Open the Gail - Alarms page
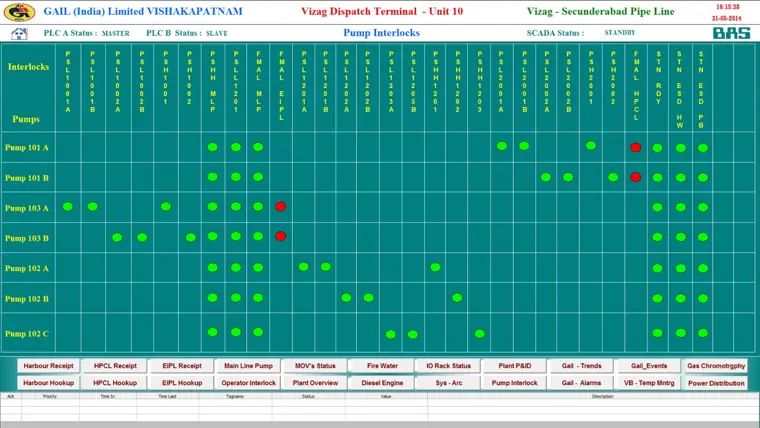The height and width of the screenshot is (428, 760). point(582,383)
